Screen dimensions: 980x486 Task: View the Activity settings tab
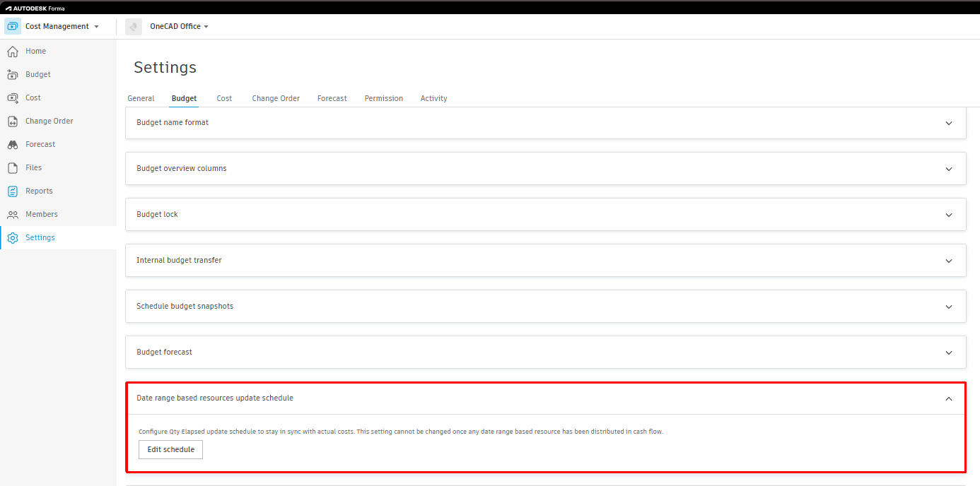tap(434, 98)
